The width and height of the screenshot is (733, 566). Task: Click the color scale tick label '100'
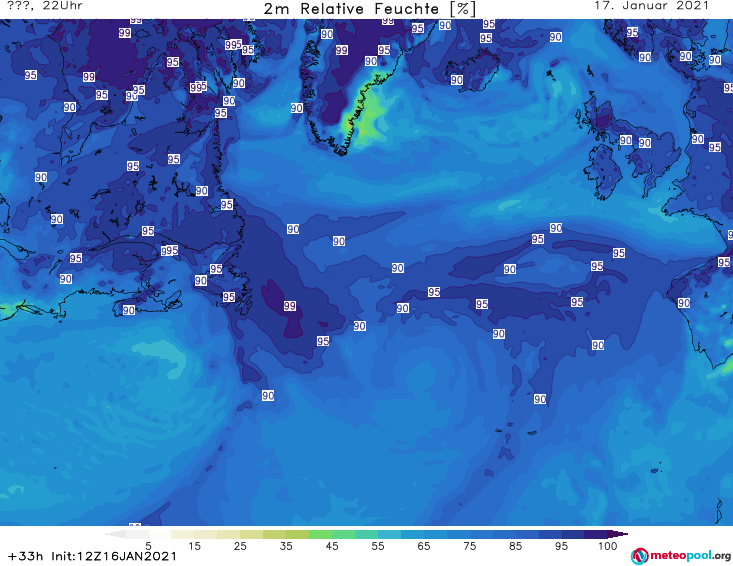click(x=608, y=546)
